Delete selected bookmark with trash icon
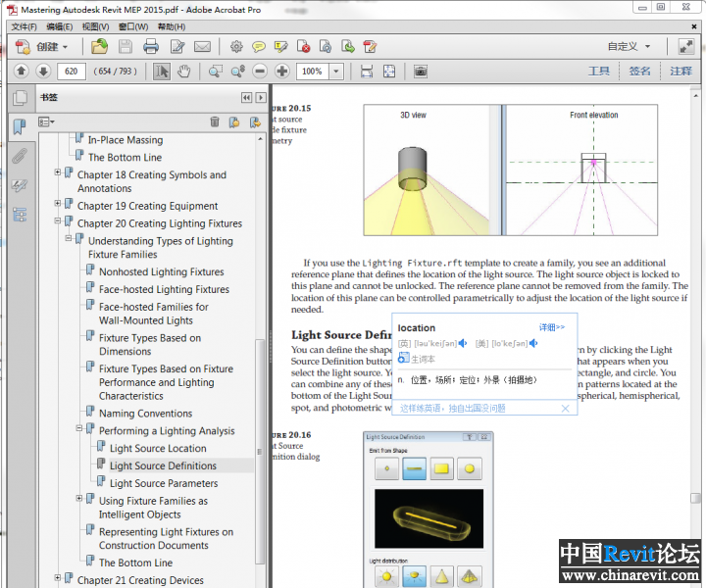 click(215, 122)
